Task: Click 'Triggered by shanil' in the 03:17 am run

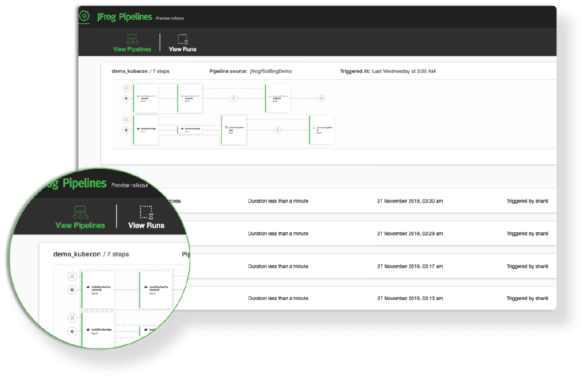Action: tap(528, 266)
